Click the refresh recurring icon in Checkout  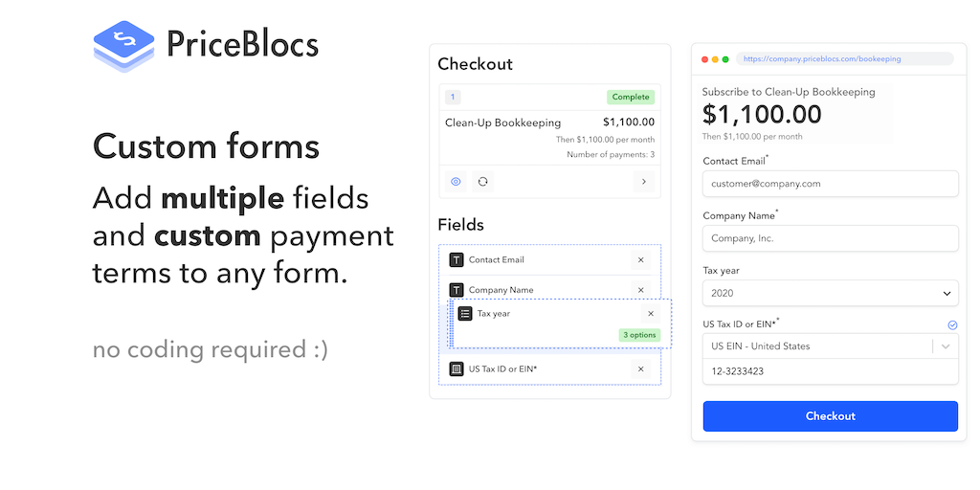coord(483,181)
